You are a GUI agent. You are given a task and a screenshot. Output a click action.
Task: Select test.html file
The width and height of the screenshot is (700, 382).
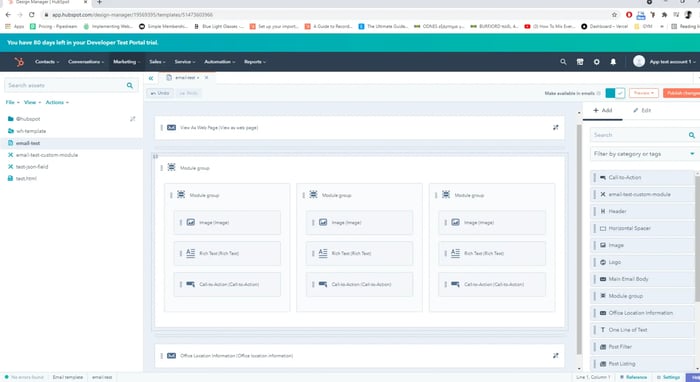pyautogui.click(x=26, y=178)
